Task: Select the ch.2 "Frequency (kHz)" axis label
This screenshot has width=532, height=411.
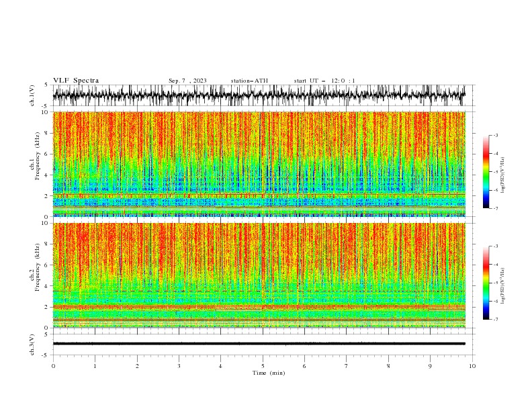Action: [38, 267]
